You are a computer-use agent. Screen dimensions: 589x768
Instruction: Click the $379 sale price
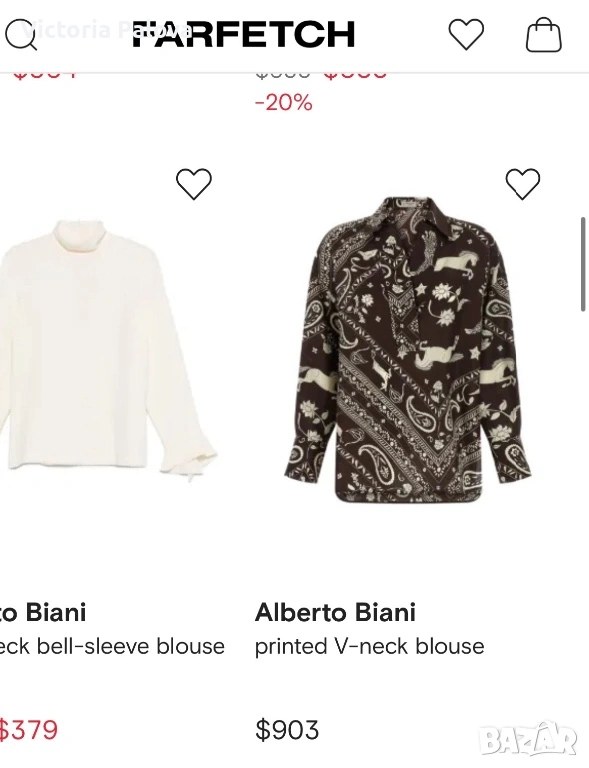pyautogui.click(x=28, y=730)
